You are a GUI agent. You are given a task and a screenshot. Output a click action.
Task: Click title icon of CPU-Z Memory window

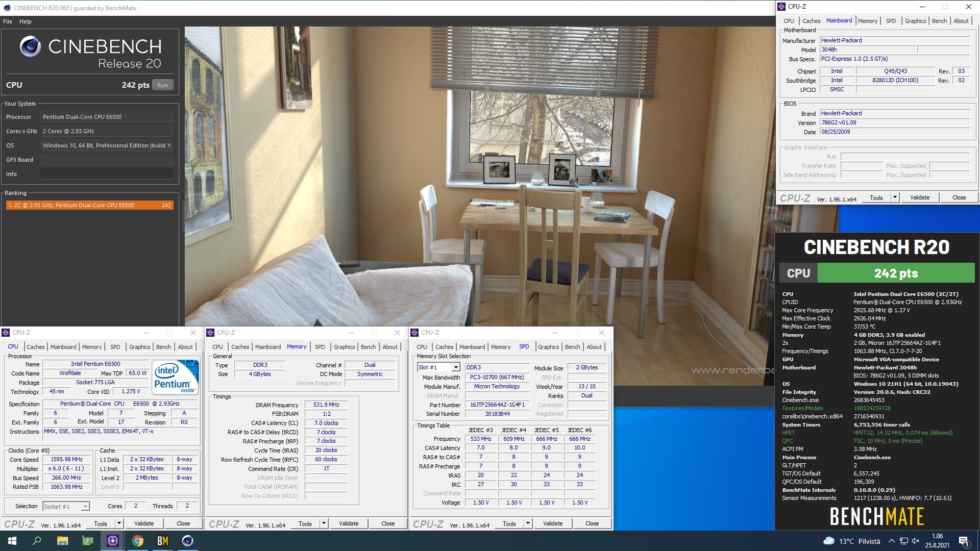pos(210,333)
